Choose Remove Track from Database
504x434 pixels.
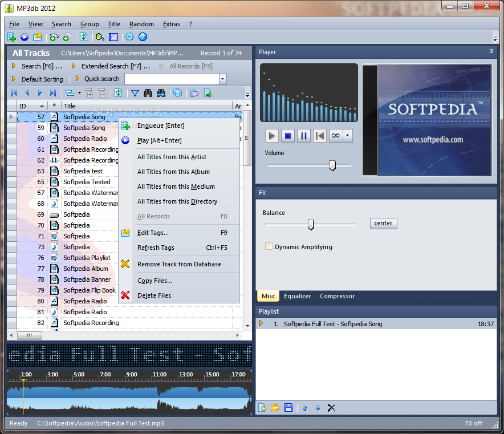(x=179, y=264)
